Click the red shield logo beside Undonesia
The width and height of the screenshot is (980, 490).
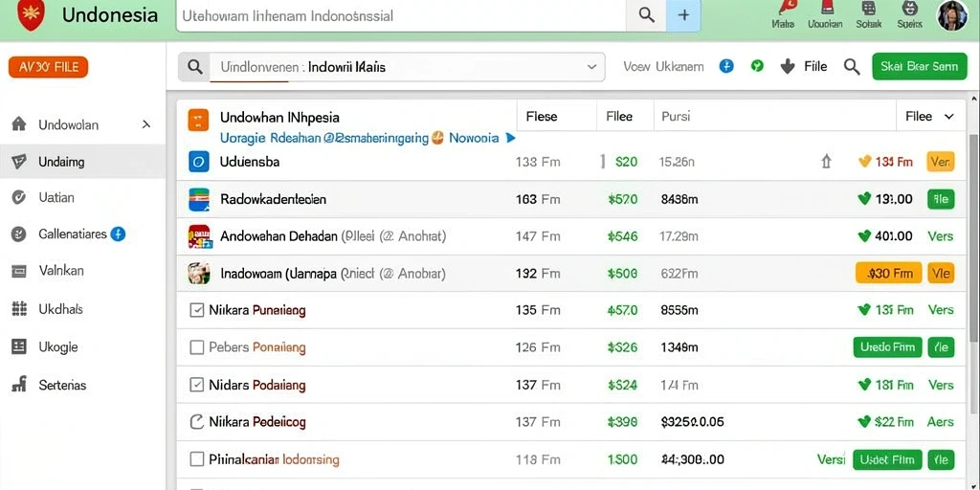click(x=29, y=15)
